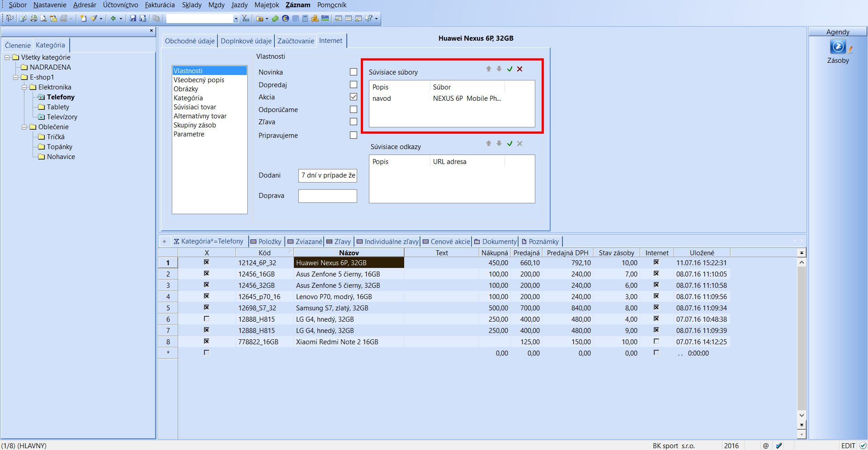The width and height of the screenshot is (868, 450).
Task: Click the new record document icon
Action: [83, 19]
